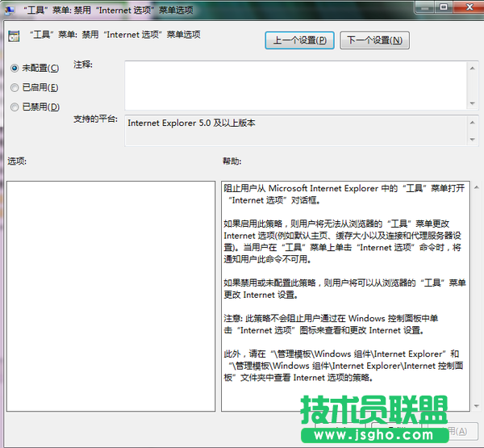Click the comment box scroll down arrow
Image resolution: width=484 pixels, height=448 pixels.
click(x=472, y=103)
